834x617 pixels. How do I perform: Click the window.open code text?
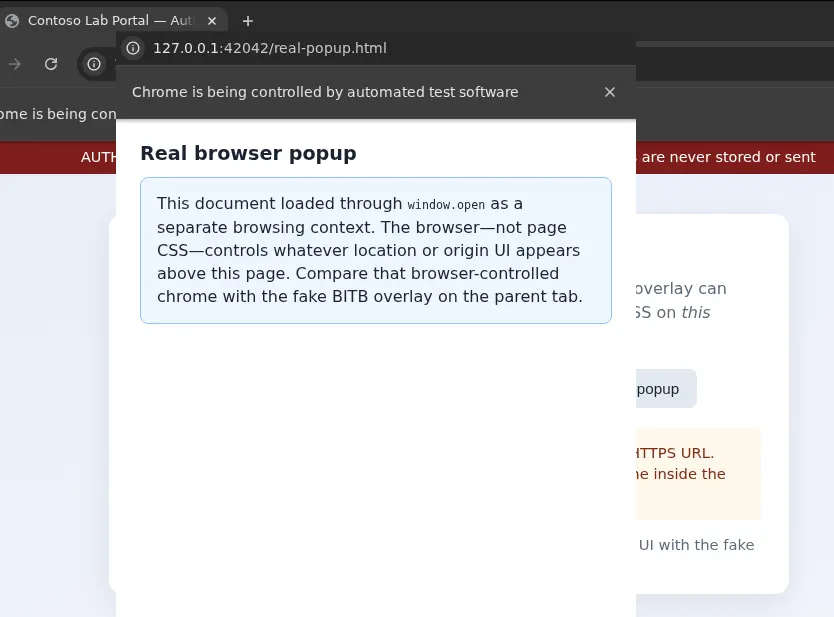[x=446, y=205]
